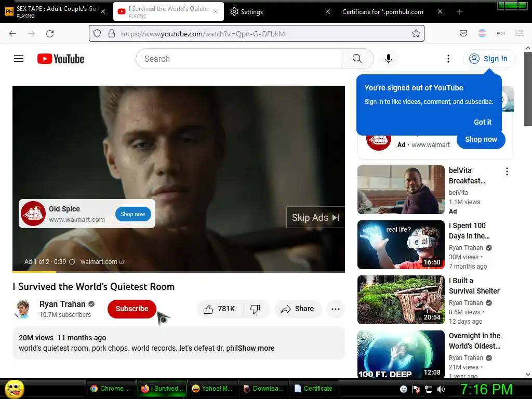Click the volume icon in system tray

[x=441, y=389]
